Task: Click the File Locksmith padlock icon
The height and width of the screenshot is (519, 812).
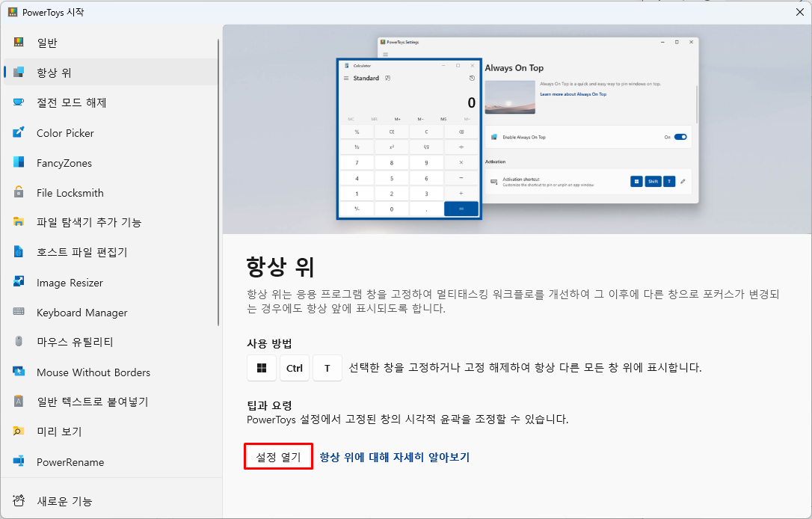Action: click(x=19, y=192)
